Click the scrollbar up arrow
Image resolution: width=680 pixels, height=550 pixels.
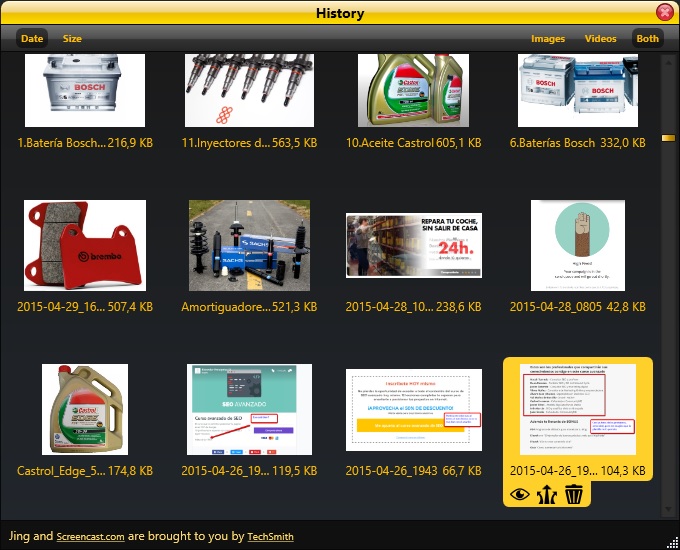[x=668, y=62]
